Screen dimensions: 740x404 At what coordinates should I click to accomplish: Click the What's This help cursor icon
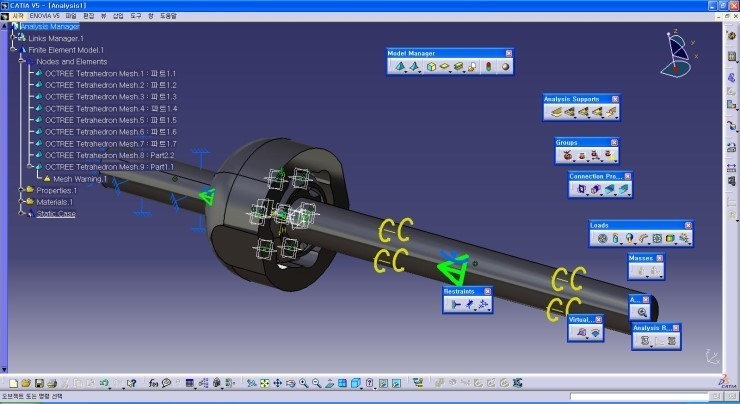pos(131,383)
